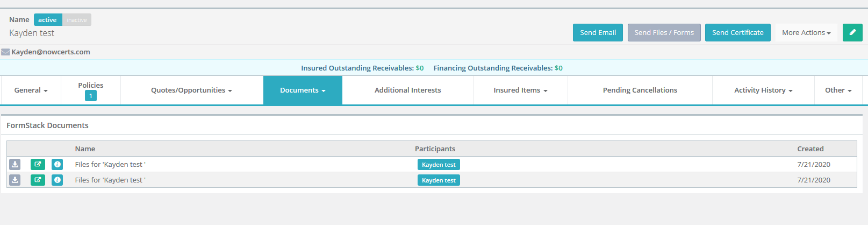Screen dimensions: 868x225
Task: Click the envelope icon beside the email address
Action: pos(5,52)
